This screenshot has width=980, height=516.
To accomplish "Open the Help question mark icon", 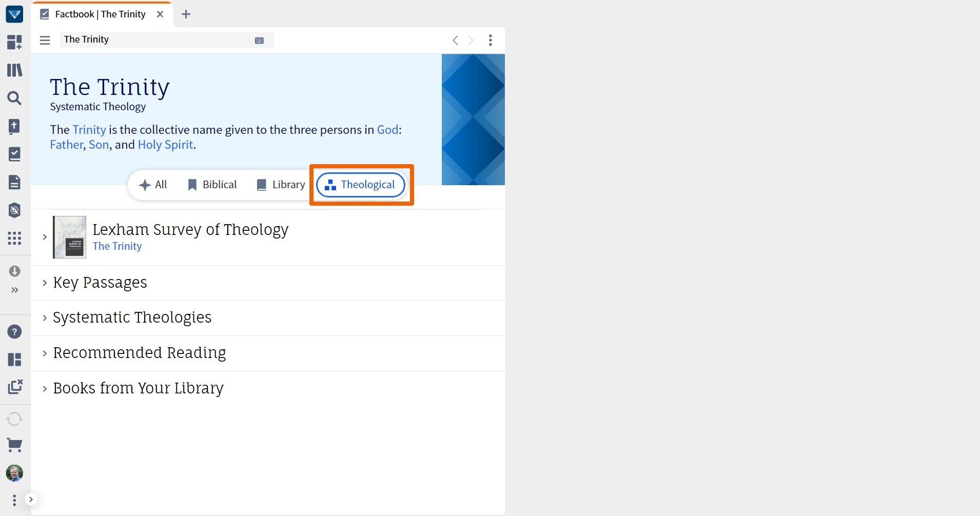I will coord(14,332).
